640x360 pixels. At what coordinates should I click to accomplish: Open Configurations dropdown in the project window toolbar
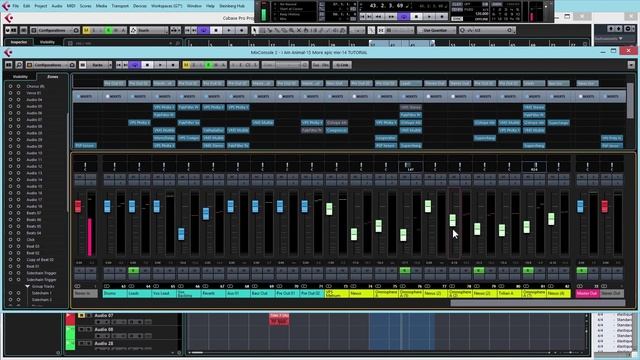point(55,30)
